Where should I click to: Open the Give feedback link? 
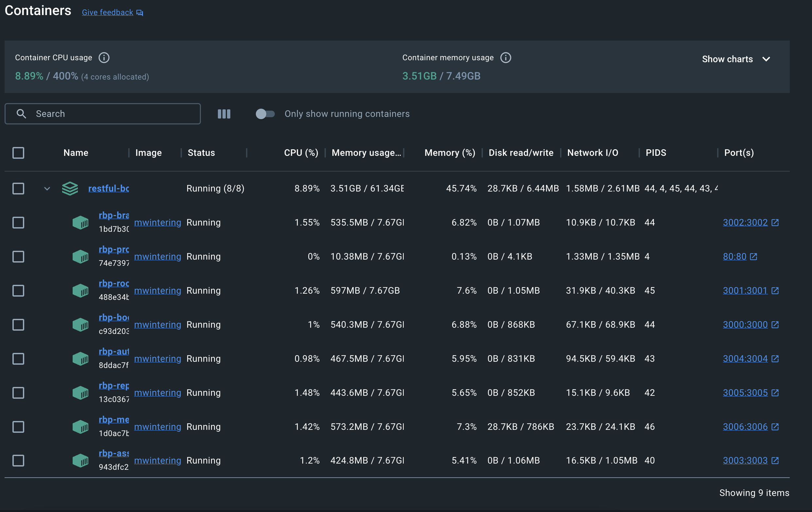click(108, 13)
